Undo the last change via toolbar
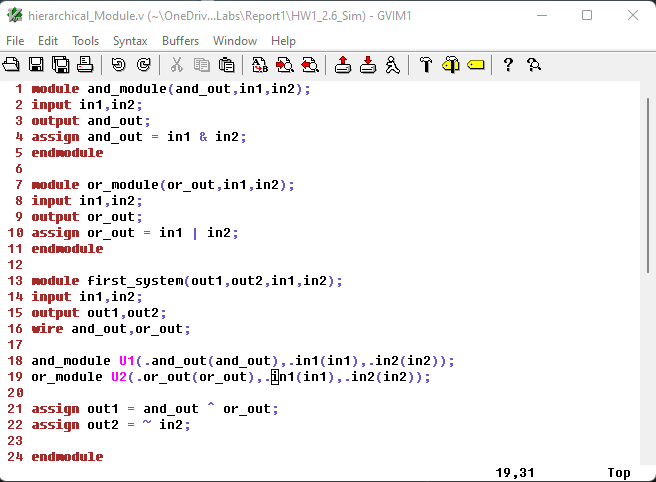 [119, 65]
